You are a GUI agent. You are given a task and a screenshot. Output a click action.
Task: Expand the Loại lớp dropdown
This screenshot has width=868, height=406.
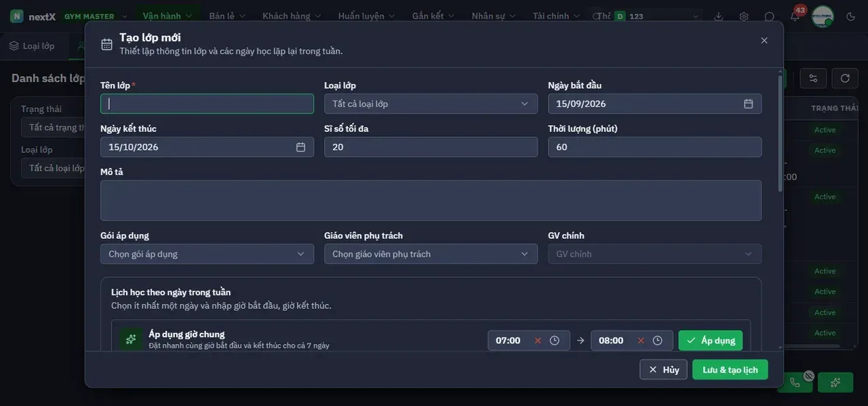(431, 104)
